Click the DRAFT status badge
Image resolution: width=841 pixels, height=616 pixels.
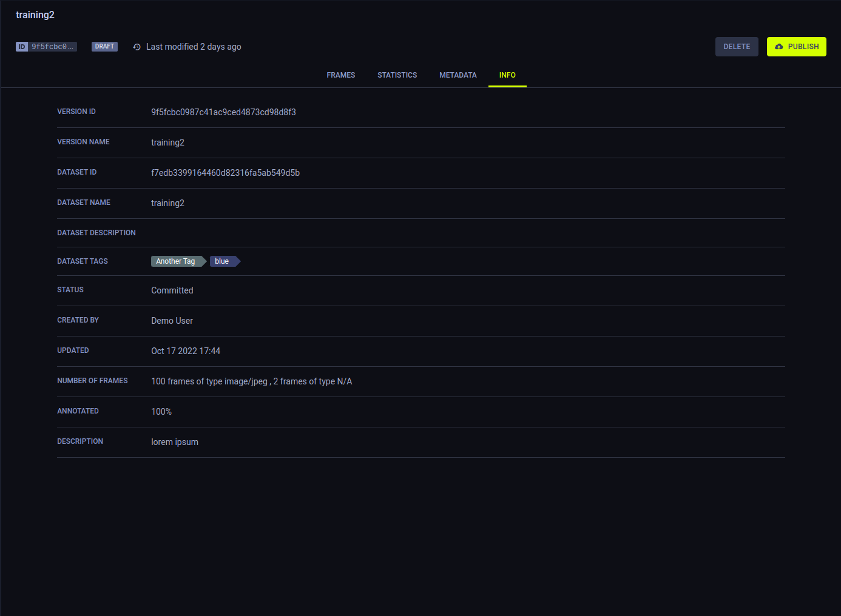point(104,47)
